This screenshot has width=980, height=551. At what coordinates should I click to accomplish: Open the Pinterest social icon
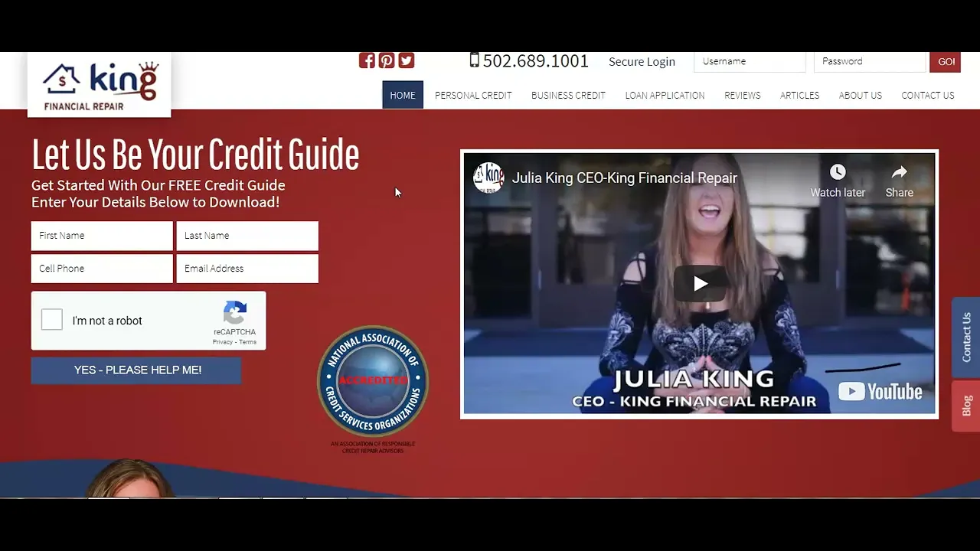coord(387,60)
